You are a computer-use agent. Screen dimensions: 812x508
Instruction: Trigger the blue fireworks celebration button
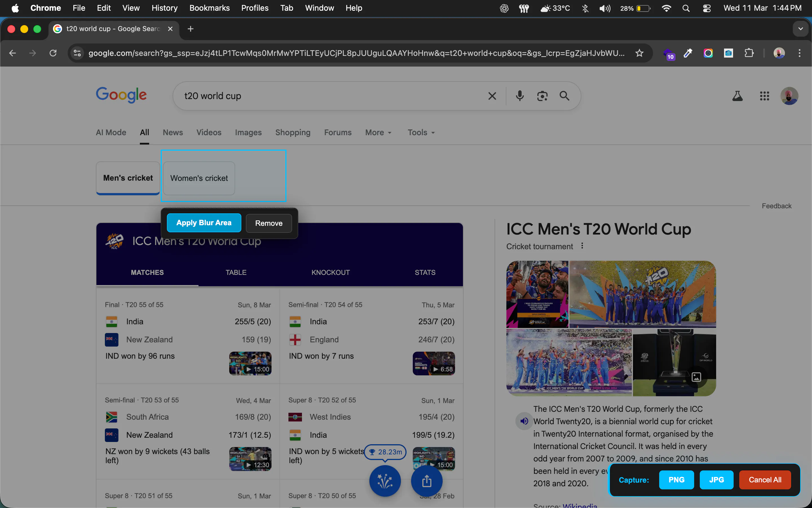tap(385, 481)
